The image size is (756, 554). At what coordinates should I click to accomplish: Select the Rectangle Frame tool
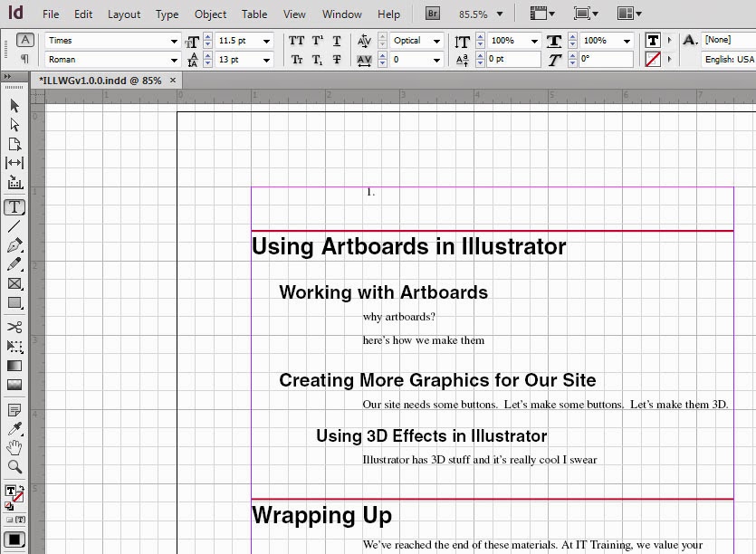[x=14, y=283]
